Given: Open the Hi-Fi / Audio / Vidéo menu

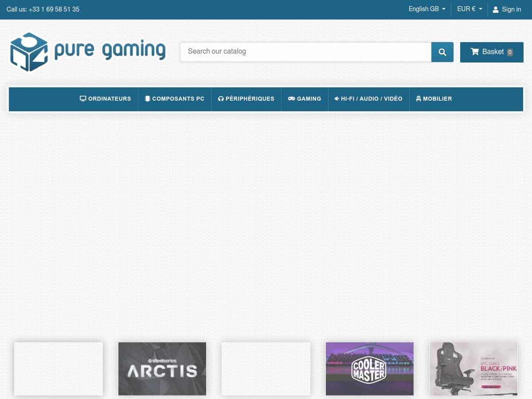Looking at the screenshot, I should [368, 99].
